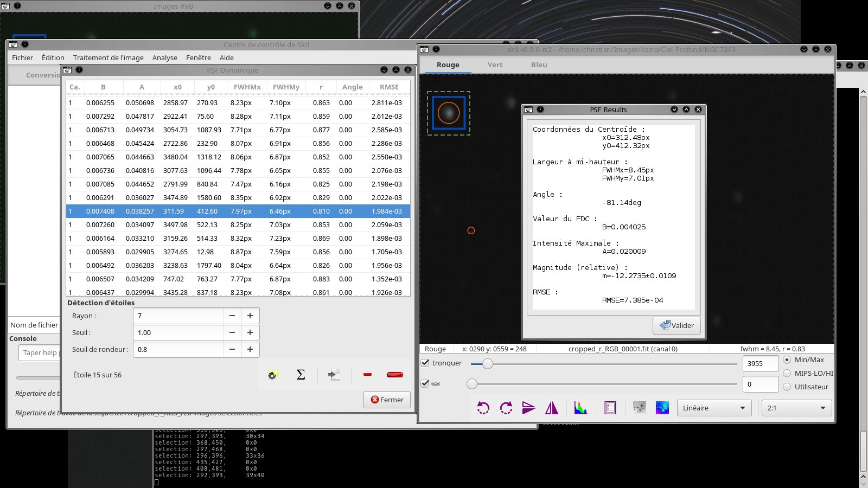Click the export star list icon
Image resolution: width=868 pixels, height=488 pixels.
point(334,375)
